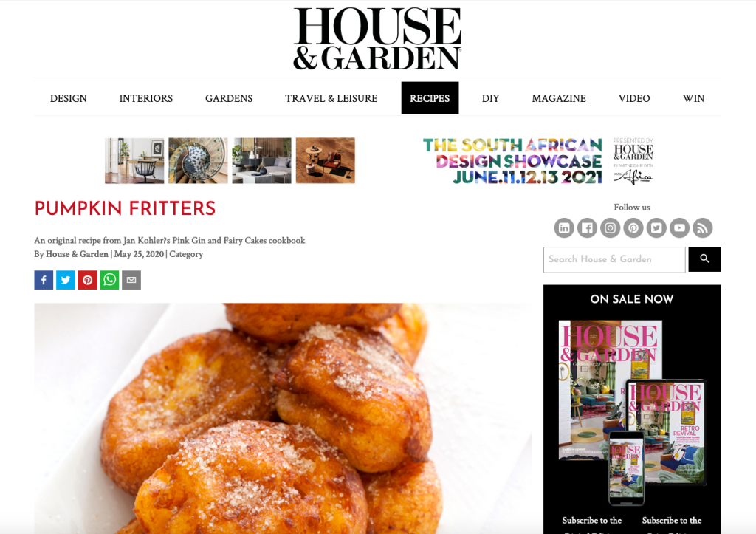The width and height of the screenshot is (756, 534).
Task: Open the YouTube follow icon
Action: [679, 227]
